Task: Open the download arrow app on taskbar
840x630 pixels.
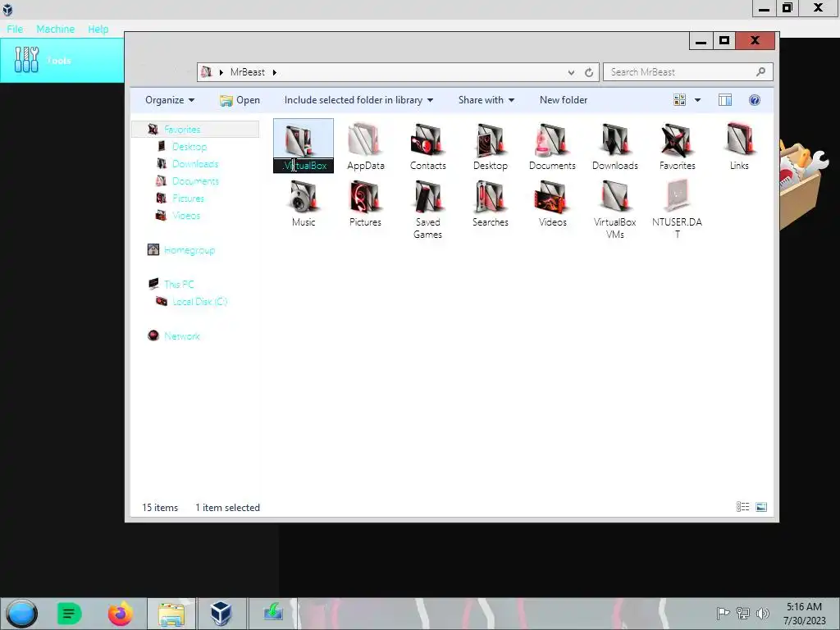Action: tap(273, 612)
